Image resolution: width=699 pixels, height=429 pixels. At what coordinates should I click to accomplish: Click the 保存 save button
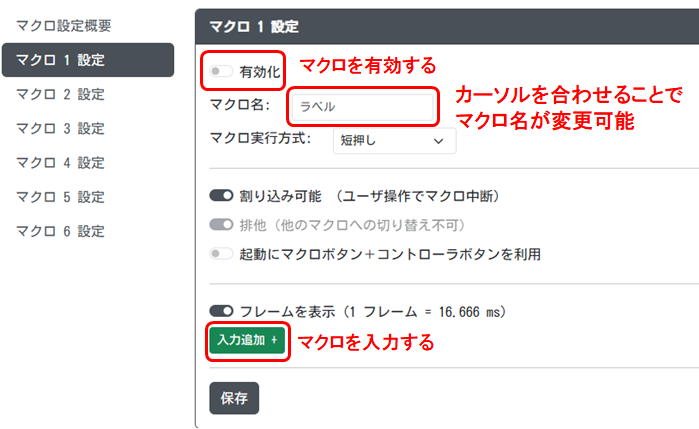pos(234,397)
